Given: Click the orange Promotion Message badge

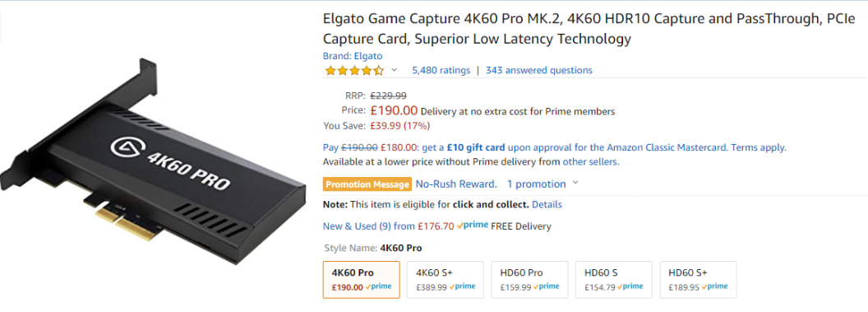Looking at the screenshot, I should 367,184.
